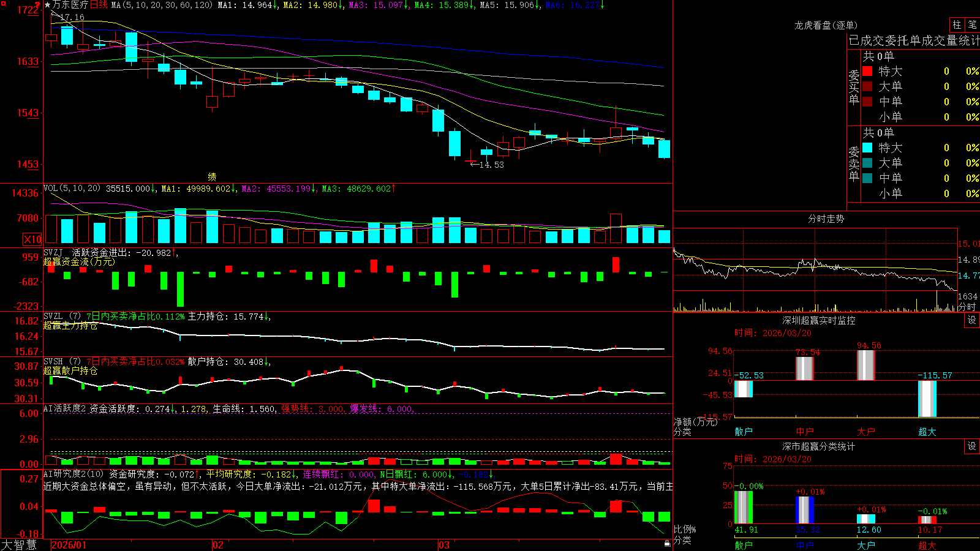Click the red 特大 buy-order color swatch
The height and width of the screenshot is (551, 980).
867,71
